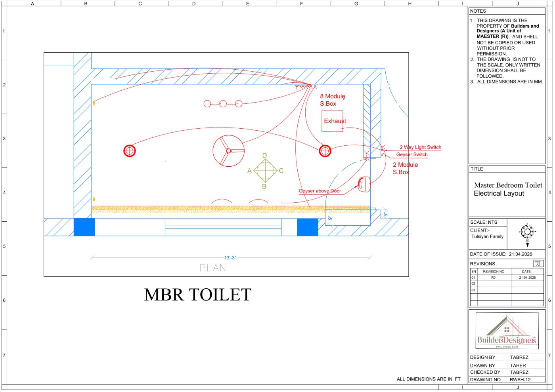
Task: Click the 'Tulsiyan Family' client name
Action: click(x=488, y=237)
